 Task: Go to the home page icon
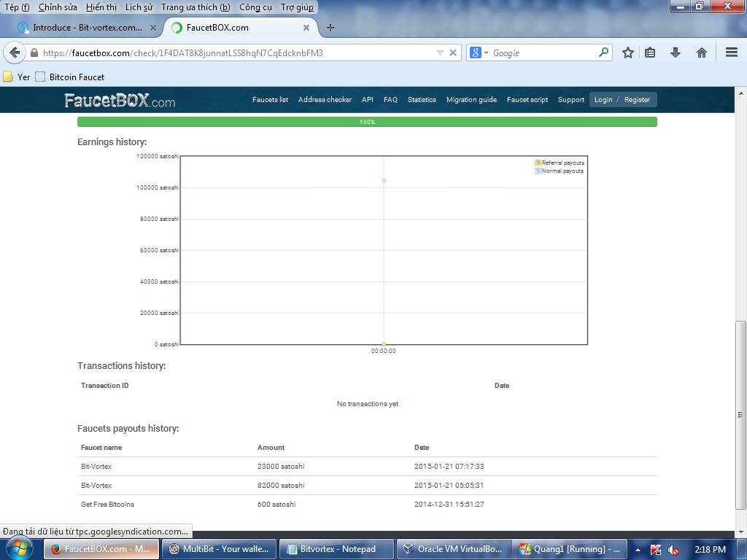[701, 52]
